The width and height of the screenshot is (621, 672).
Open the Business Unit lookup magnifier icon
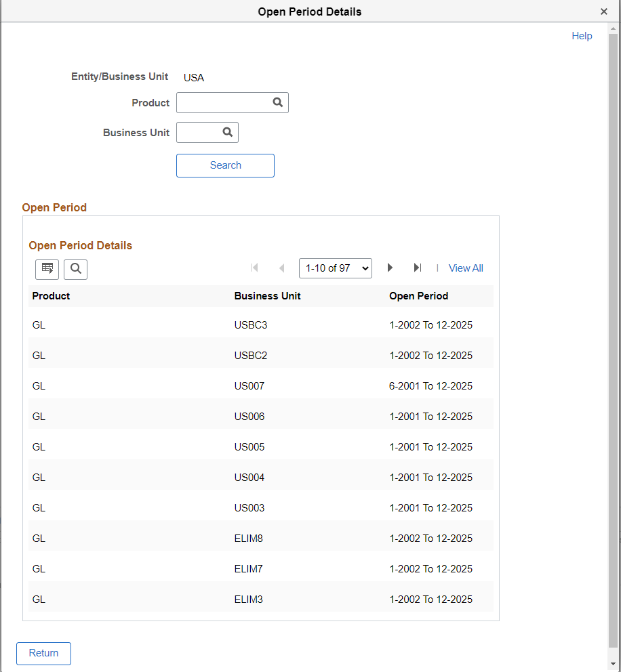tap(228, 132)
